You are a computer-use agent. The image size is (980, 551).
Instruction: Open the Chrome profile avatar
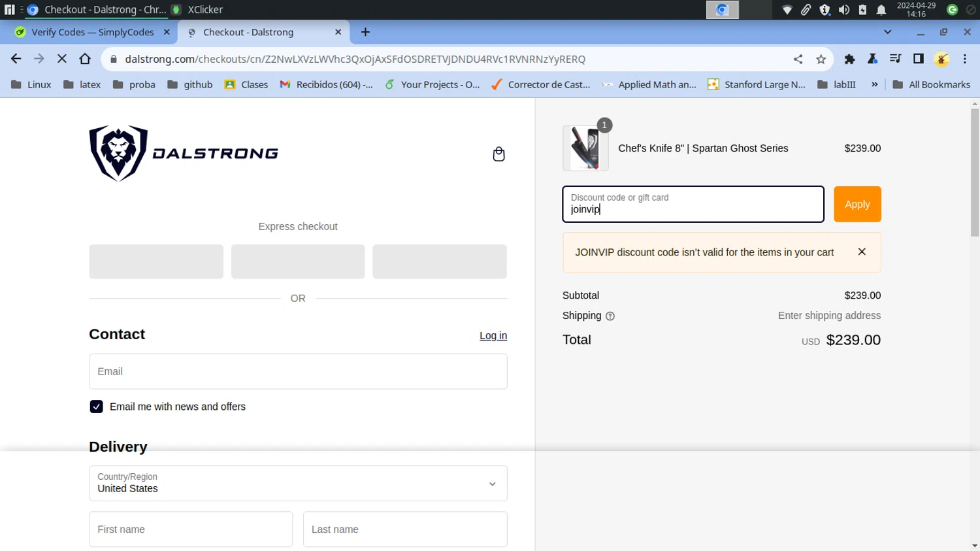tap(941, 59)
